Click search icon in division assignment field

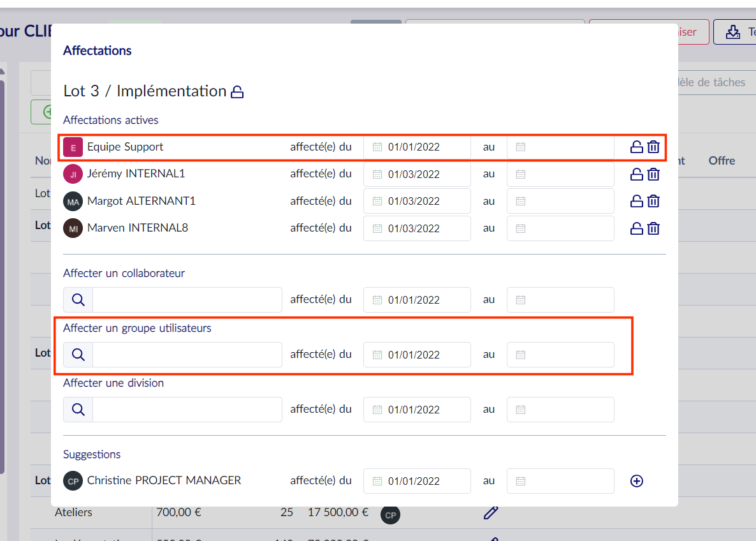pyautogui.click(x=78, y=410)
